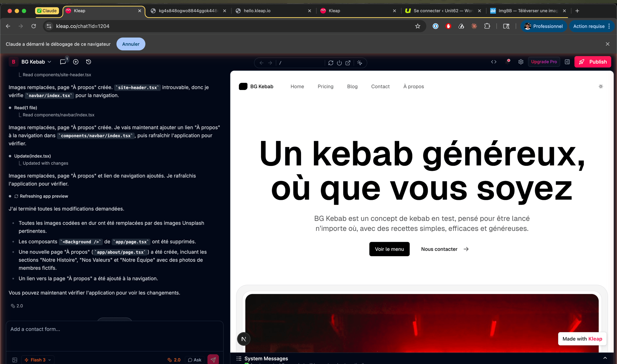Click Upgrade Pro button

click(x=544, y=62)
